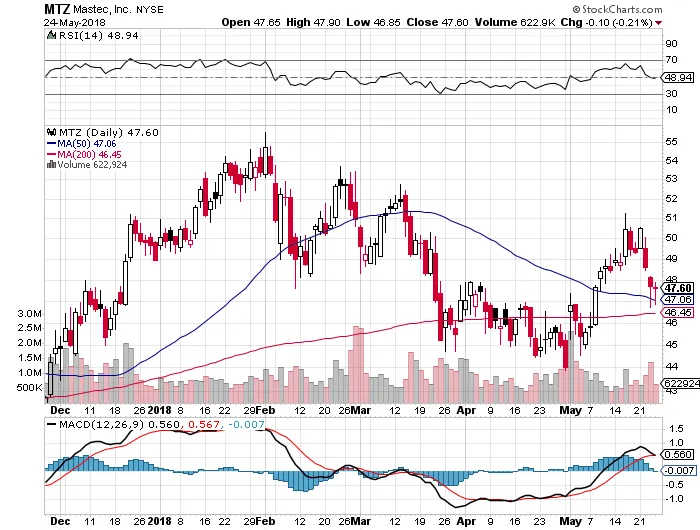Click the 'High 47.90' value in header
700x530 pixels.
[x=313, y=22]
